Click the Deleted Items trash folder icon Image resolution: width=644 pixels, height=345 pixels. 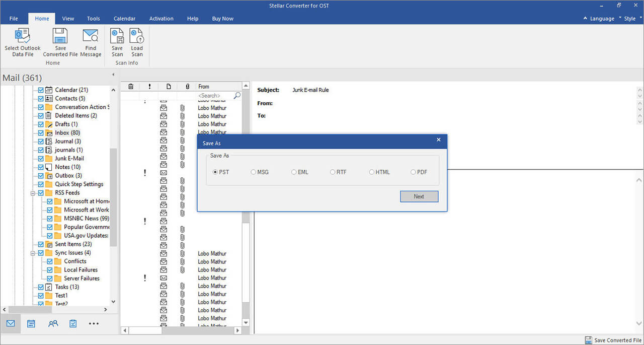pos(49,116)
